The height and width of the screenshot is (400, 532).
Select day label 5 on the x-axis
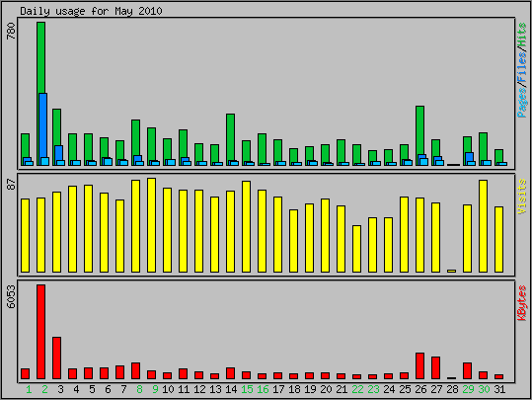click(x=92, y=389)
